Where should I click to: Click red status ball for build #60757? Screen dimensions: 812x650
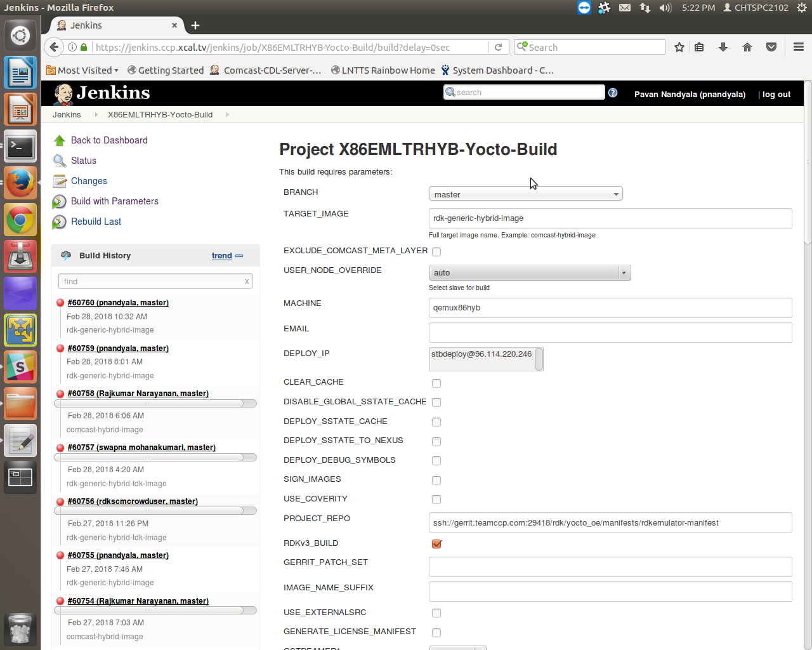60,448
